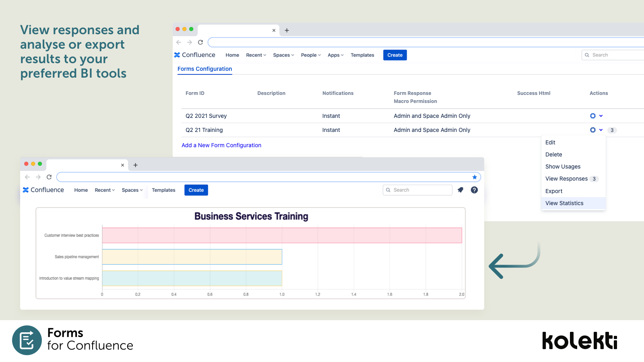Close tab in front browser window
The width and height of the screenshot is (644, 362).
click(123, 165)
